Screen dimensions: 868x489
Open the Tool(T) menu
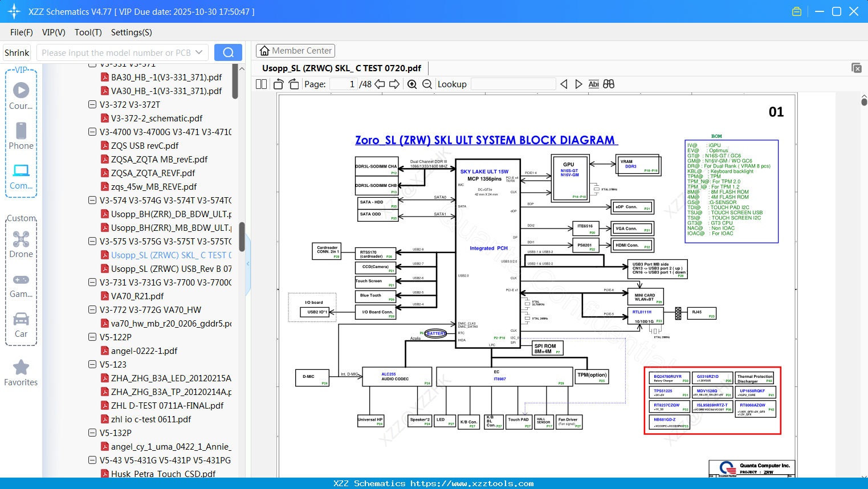point(88,32)
